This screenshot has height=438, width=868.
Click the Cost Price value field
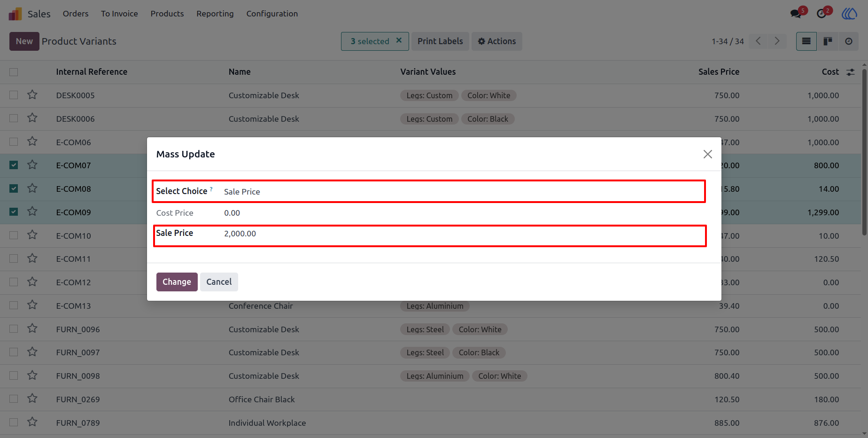(x=463, y=213)
